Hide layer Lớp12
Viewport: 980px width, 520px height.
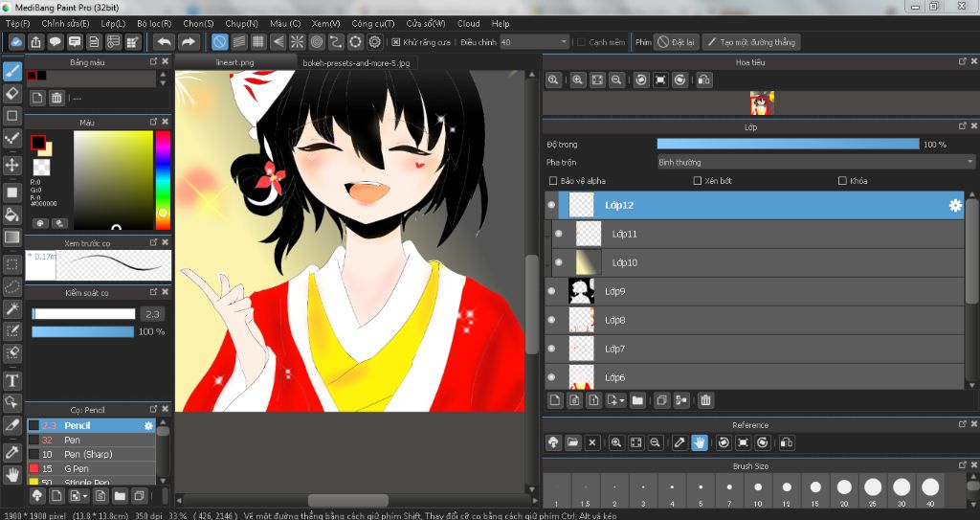click(552, 205)
